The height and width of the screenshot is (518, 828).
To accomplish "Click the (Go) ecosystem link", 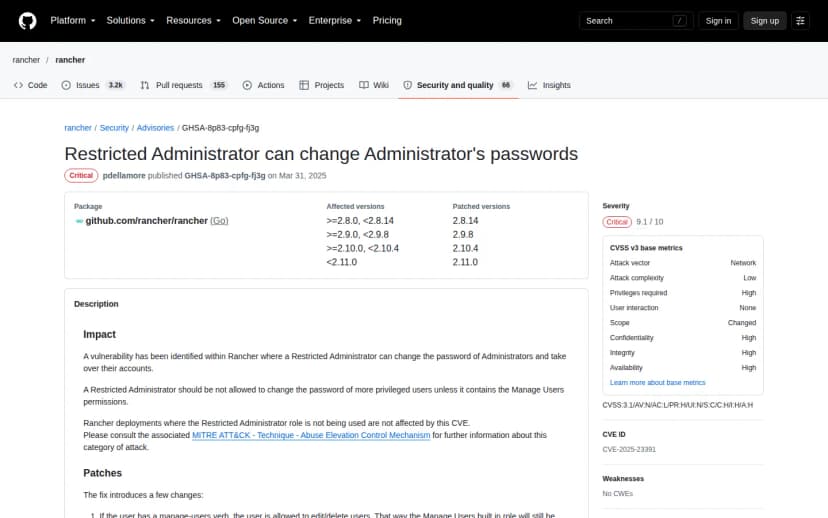I will (x=219, y=221).
